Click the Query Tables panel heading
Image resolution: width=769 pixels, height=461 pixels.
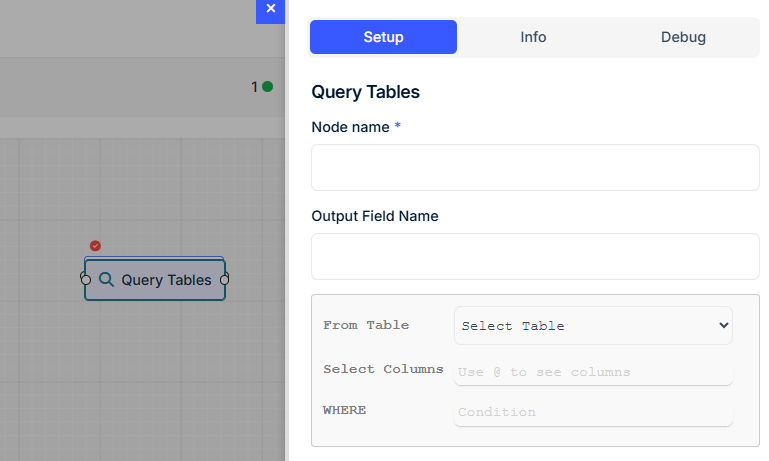pos(365,92)
